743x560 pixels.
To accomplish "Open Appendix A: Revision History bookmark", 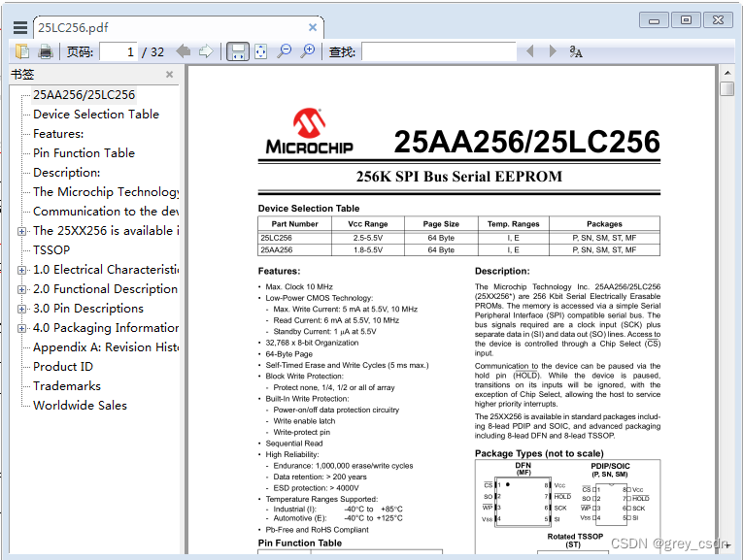I will pyautogui.click(x=106, y=347).
